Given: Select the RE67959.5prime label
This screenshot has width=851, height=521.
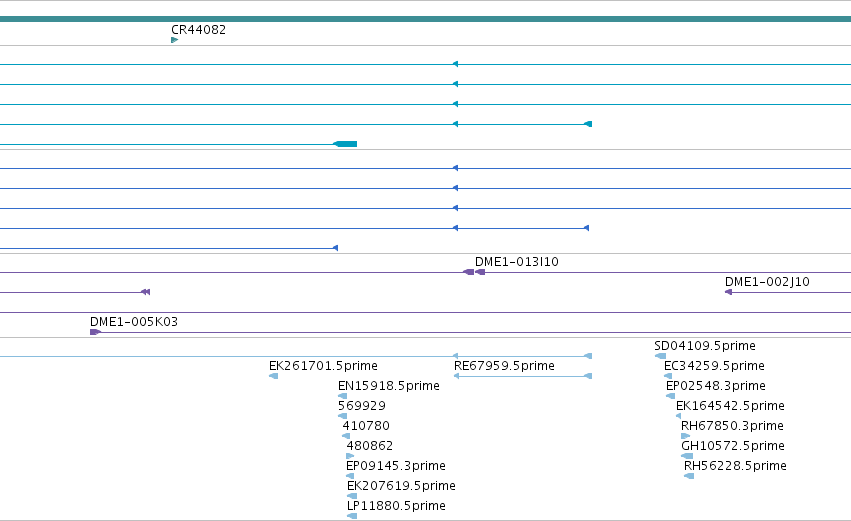Looking at the screenshot, I should point(504,366).
